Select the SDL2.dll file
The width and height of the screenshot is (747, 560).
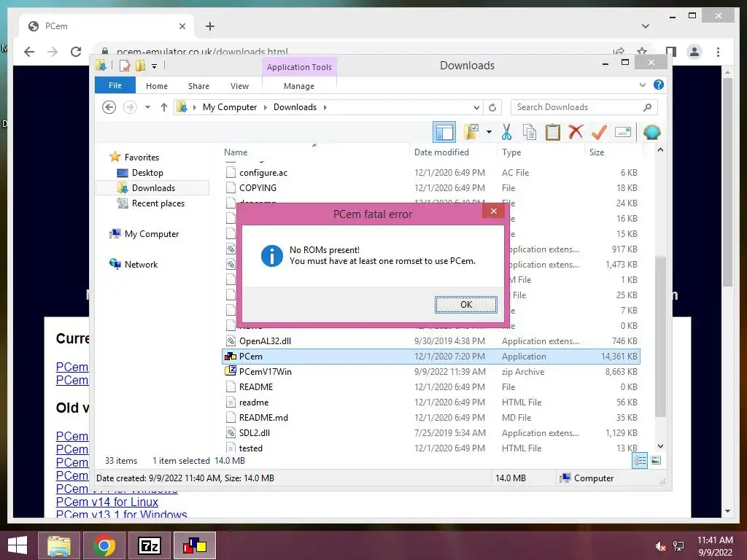click(430, 433)
